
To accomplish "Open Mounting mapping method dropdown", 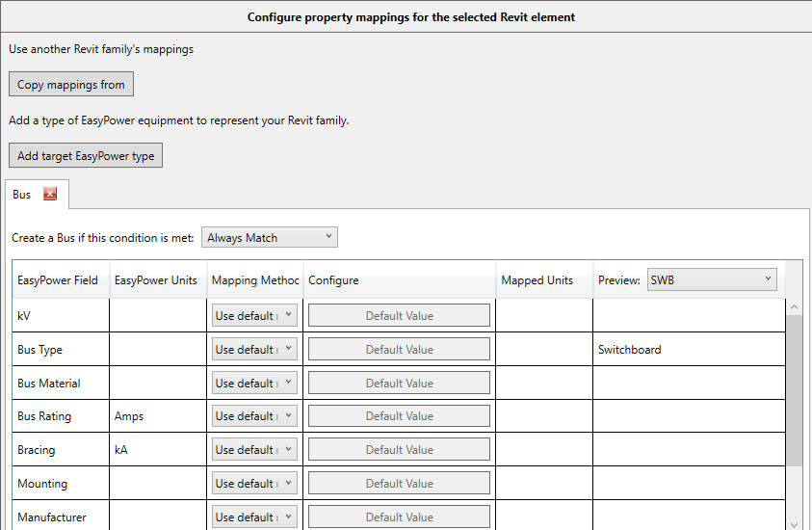I will pos(254,484).
